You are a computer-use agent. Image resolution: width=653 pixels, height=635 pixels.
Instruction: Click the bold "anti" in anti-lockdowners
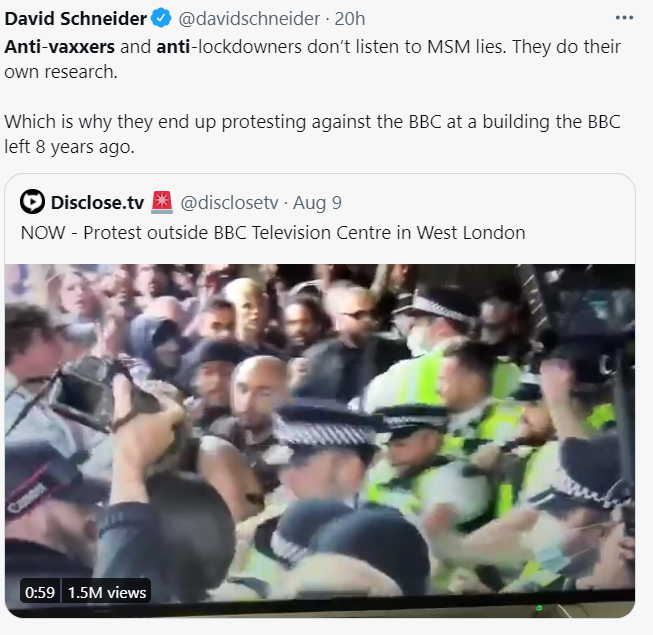[x=174, y=47]
